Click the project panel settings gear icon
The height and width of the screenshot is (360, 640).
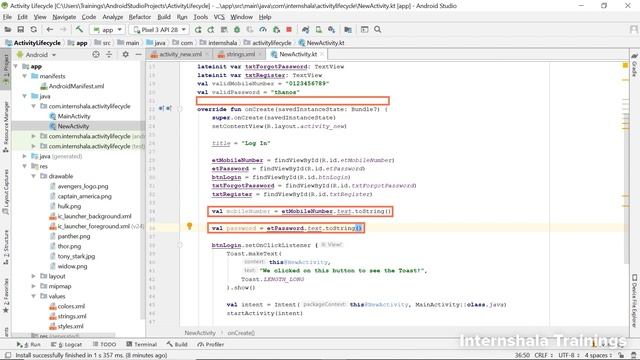(x=125, y=54)
